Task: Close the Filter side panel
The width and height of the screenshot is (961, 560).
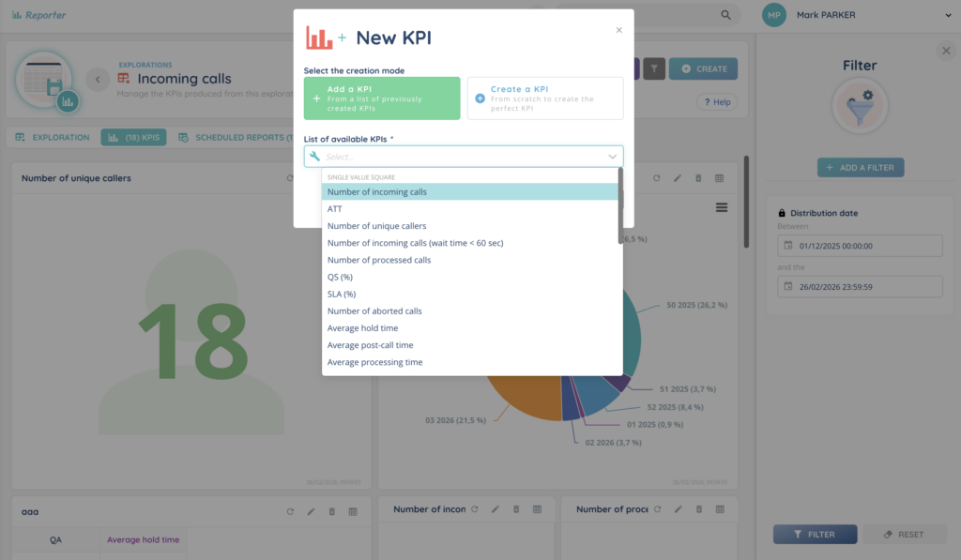Action: (945, 51)
